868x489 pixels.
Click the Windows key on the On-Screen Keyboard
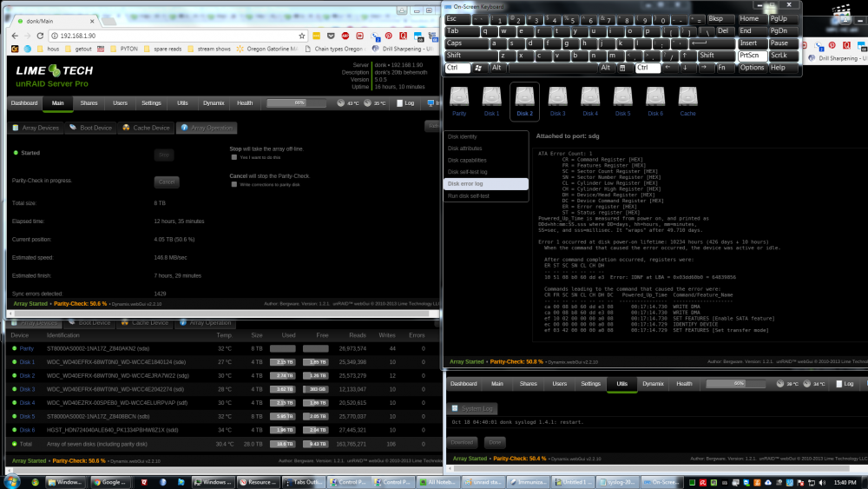[478, 68]
